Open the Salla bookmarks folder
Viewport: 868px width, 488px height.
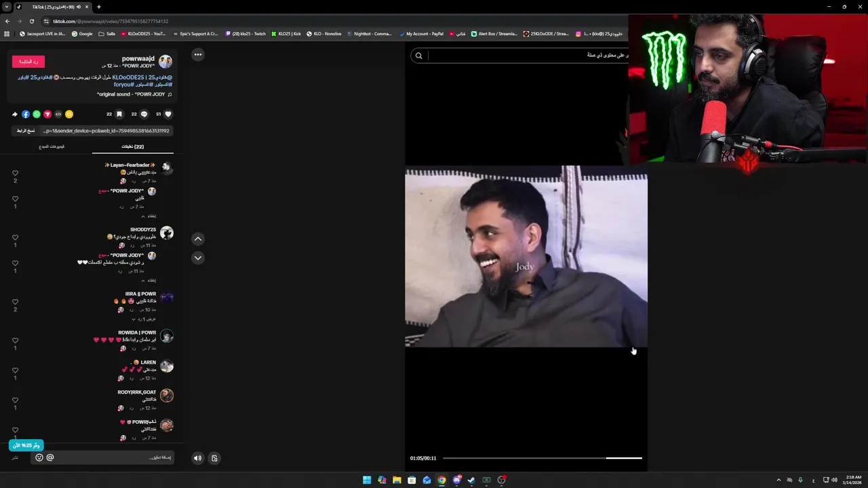[x=107, y=33]
